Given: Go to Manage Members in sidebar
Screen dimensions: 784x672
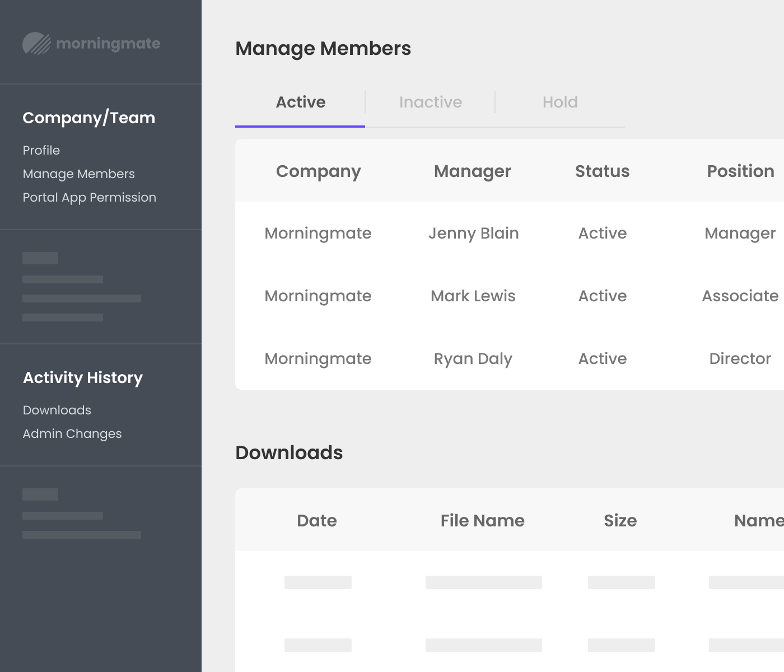Looking at the screenshot, I should [78, 174].
